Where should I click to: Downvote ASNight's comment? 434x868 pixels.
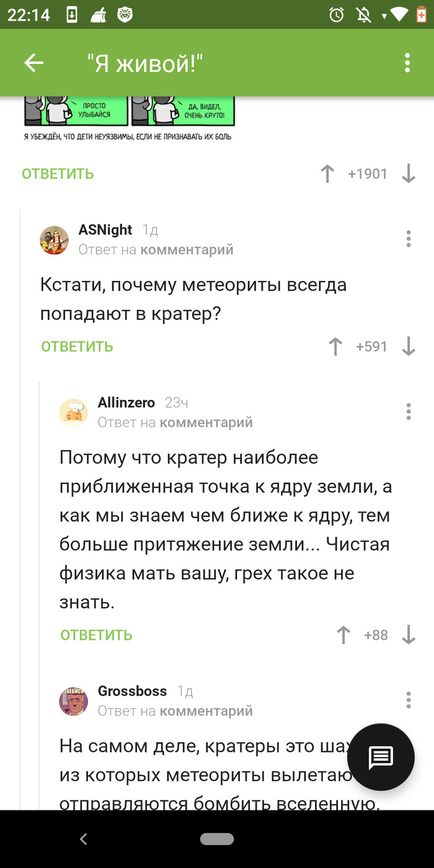click(408, 347)
